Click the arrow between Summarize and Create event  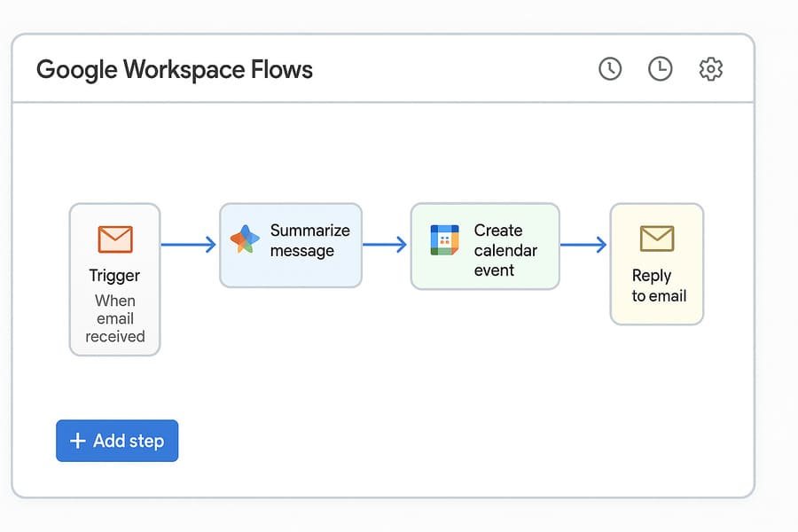385,245
